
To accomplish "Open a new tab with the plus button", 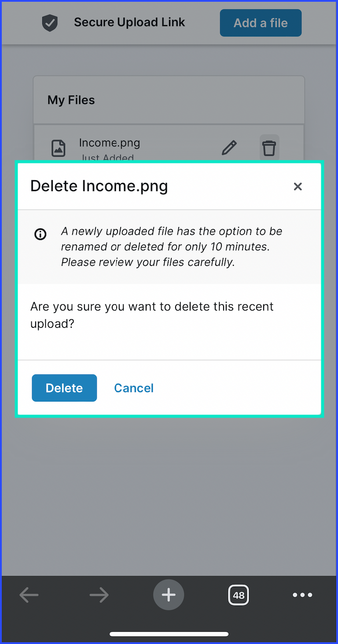I will [x=169, y=595].
